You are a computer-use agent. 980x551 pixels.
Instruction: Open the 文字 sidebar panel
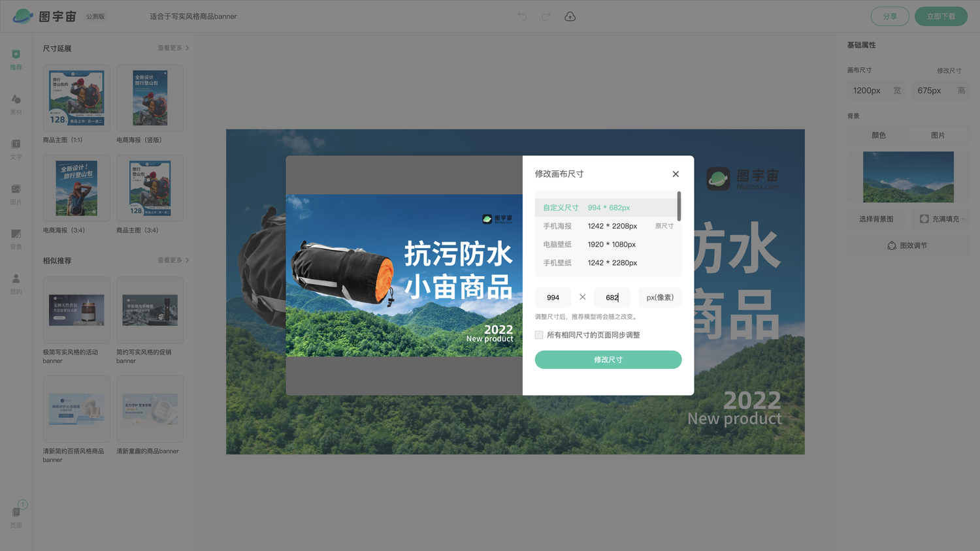click(16, 150)
